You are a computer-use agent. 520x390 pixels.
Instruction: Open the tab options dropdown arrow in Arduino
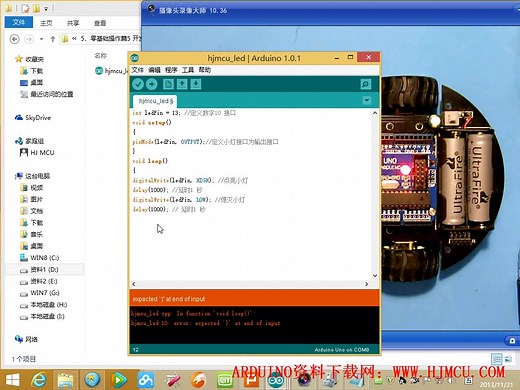click(367, 100)
